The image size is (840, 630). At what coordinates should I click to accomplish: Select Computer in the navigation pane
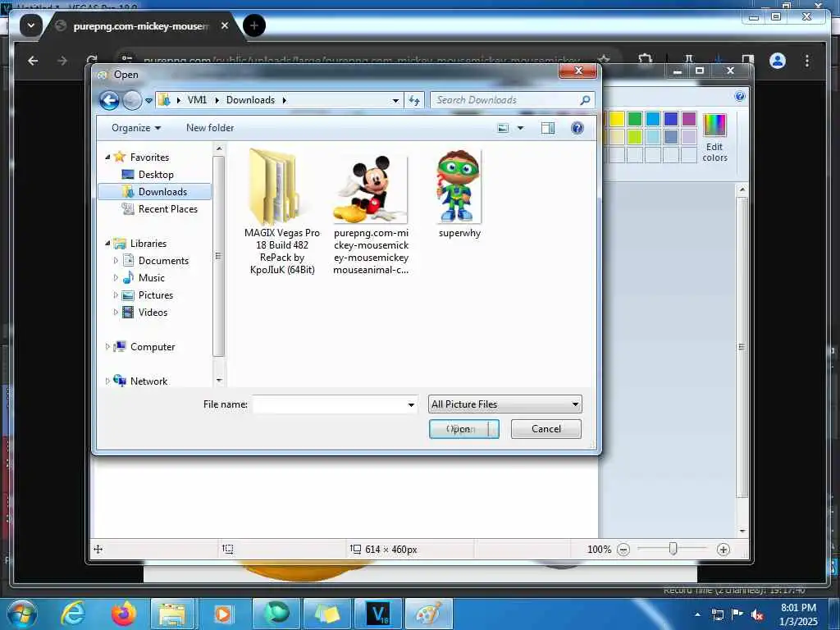click(152, 347)
